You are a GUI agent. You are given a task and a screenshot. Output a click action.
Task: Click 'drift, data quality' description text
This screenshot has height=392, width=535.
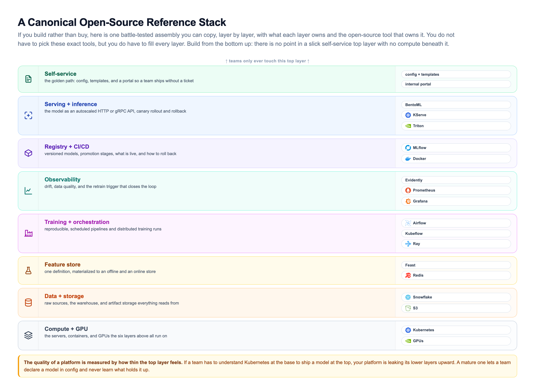(x=101, y=186)
